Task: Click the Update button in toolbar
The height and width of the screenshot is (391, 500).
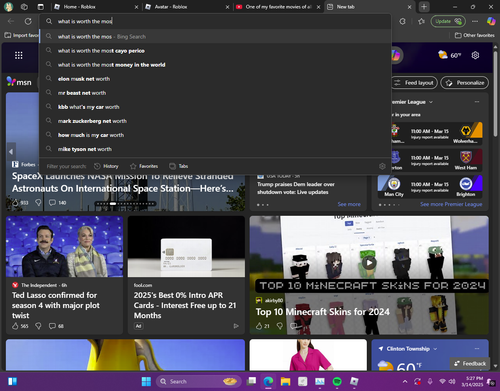Action: pos(448,21)
